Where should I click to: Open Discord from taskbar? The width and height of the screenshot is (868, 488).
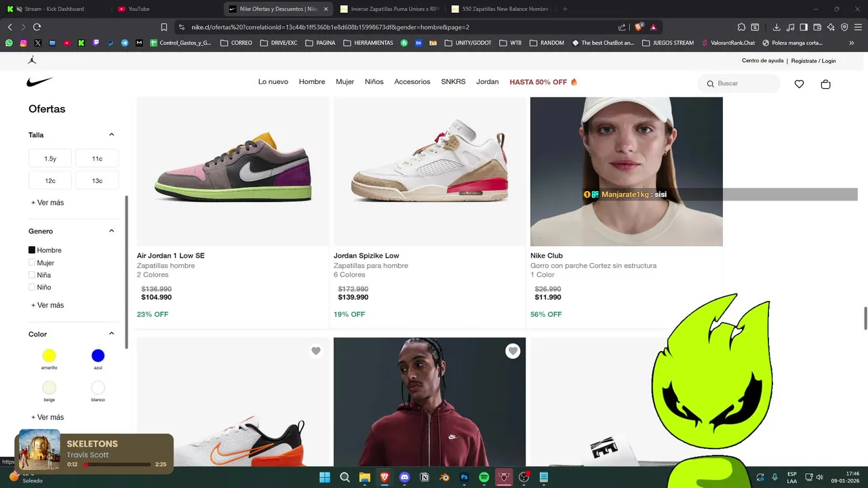tap(405, 477)
